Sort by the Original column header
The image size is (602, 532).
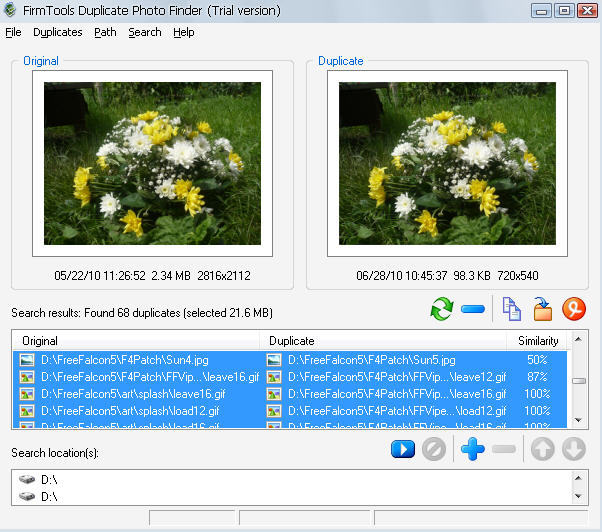(x=136, y=341)
